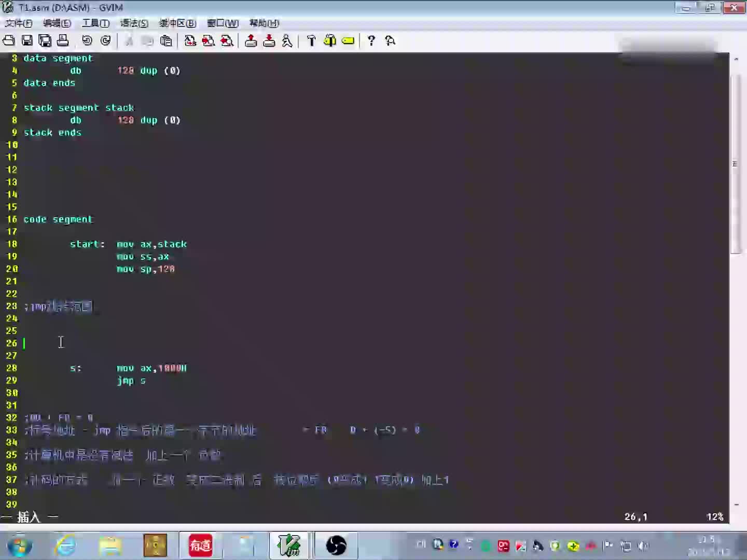The height and width of the screenshot is (560, 747).
Task: Open the 缓冲区(B) Buffers menu
Action: tap(177, 23)
